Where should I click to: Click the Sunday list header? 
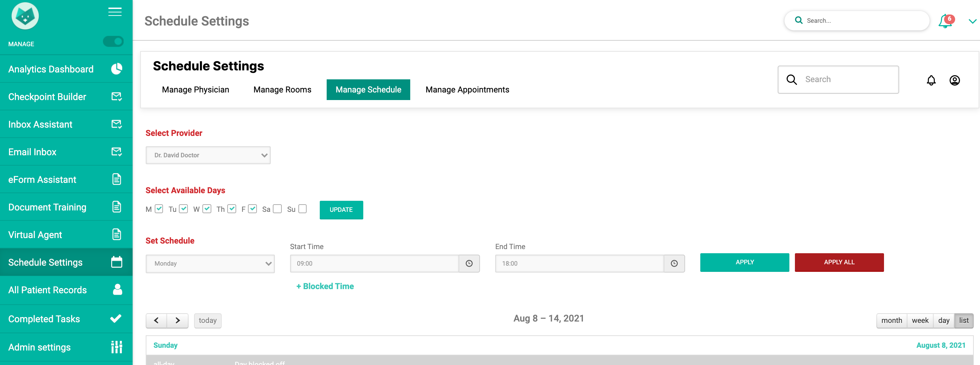165,345
